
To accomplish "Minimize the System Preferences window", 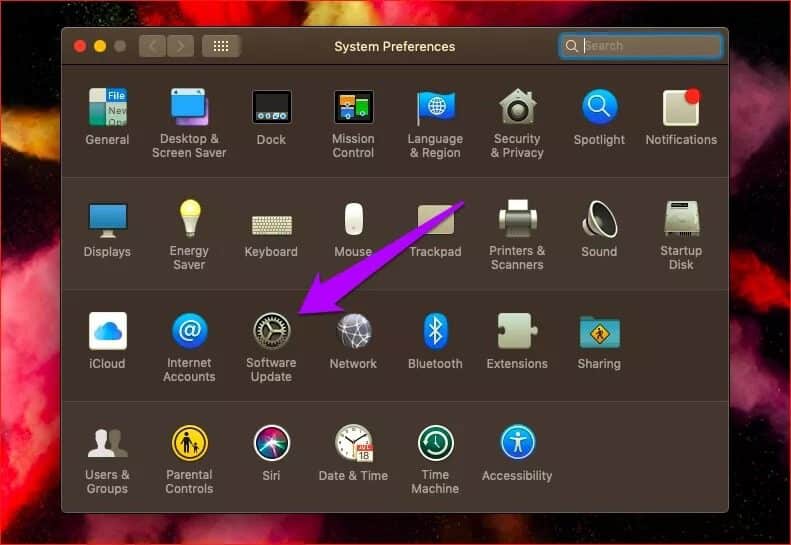I will click(100, 46).
